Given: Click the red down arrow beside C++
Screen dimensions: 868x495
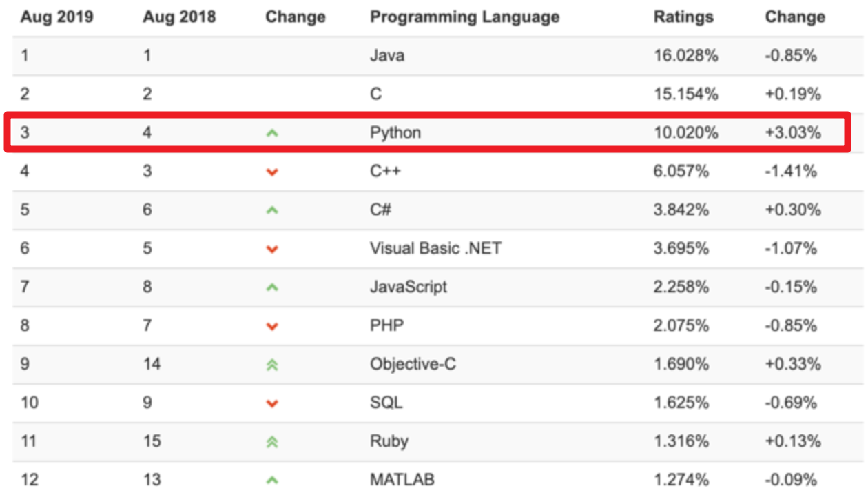Looking at the screenshot, I should click(272, 172).
